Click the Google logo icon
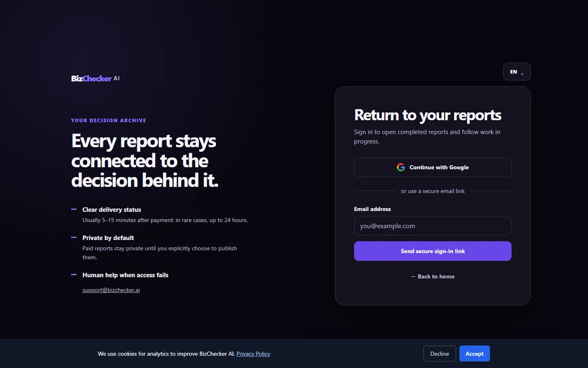The height and width of the screenshot is (368, 588). click(401, 167)
